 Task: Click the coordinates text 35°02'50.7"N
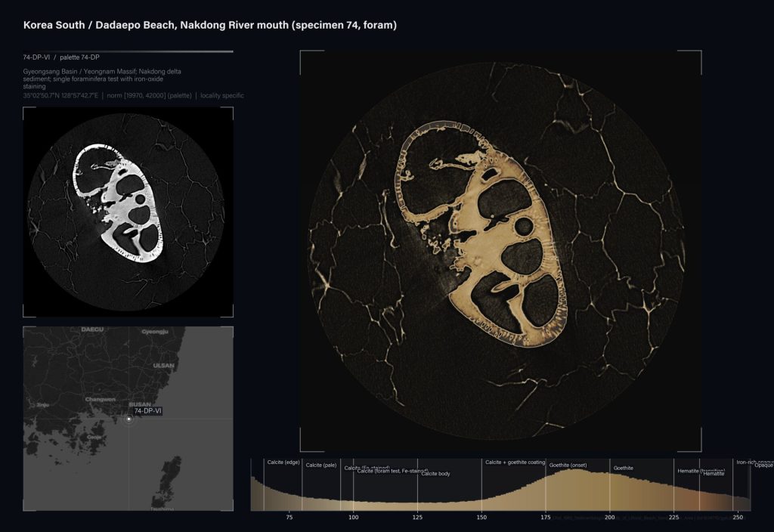[x=60, y=96]
